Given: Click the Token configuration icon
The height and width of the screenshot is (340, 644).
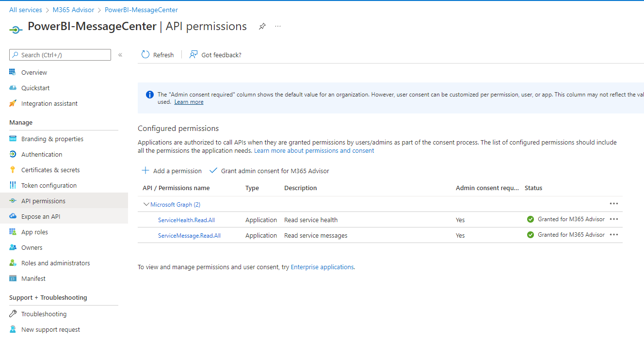Looking at the screenshot, I should click(13, 185).
